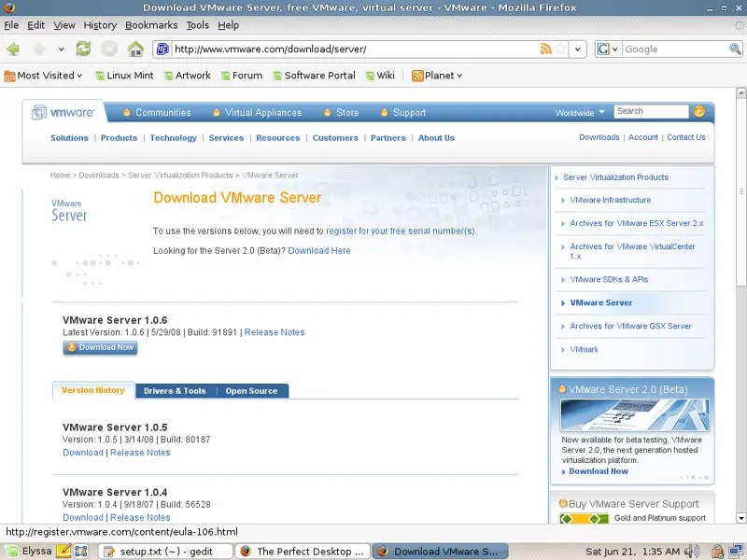This screenshot has height=560, width=747.
Task: Switch to the Drivers & Tools tab
Action: pyautogui.click(x=175, y=391)
